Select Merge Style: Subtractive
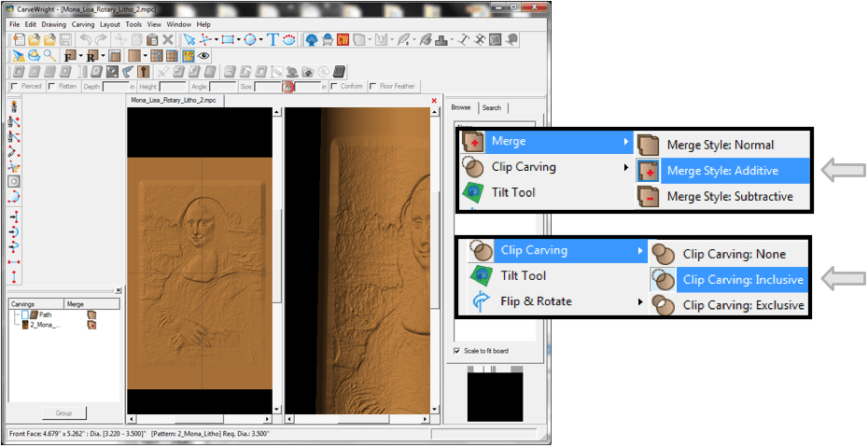Viewport: 868px width, 447px height. tap(730, 196)
